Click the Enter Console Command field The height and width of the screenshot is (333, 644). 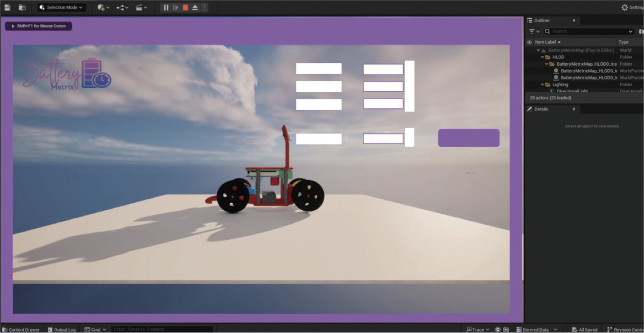162,329
